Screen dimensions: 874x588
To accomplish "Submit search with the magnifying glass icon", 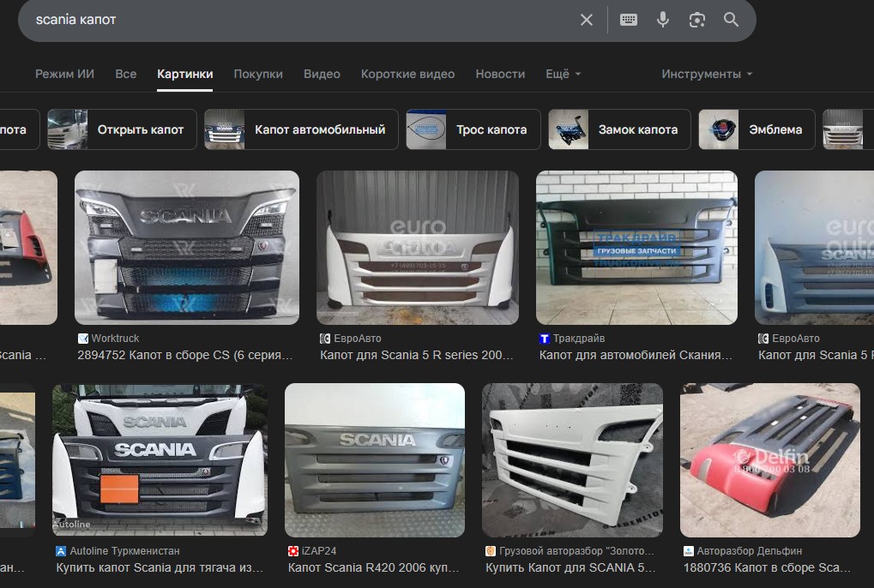I will point(732,20).
